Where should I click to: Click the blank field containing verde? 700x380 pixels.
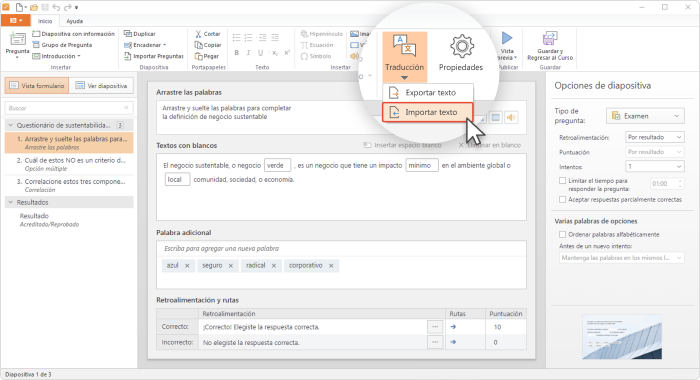point(277,165)
